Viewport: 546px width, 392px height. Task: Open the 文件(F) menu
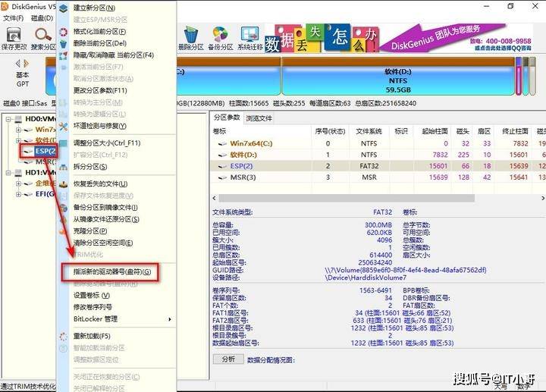(x=13, y=18)
